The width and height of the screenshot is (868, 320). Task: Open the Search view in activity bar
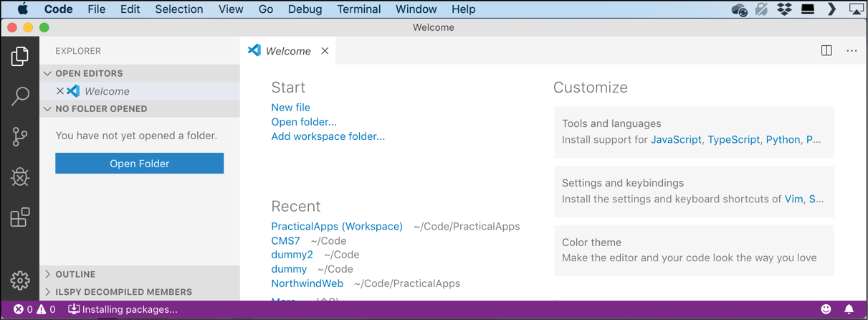[20, 96]
